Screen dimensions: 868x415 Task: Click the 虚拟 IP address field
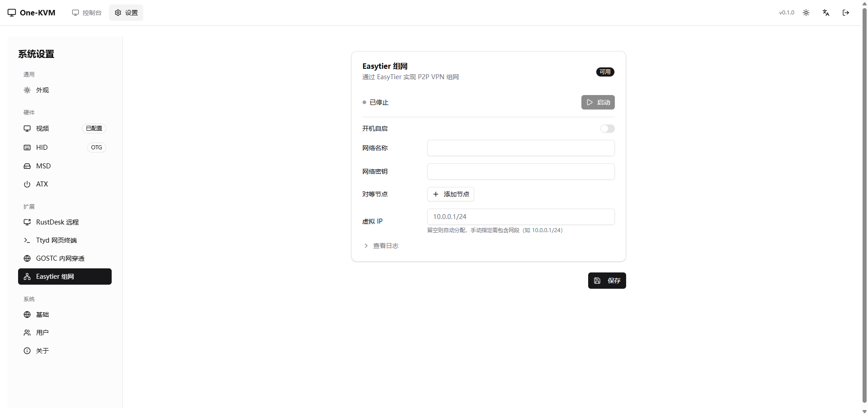click(520, 217)
